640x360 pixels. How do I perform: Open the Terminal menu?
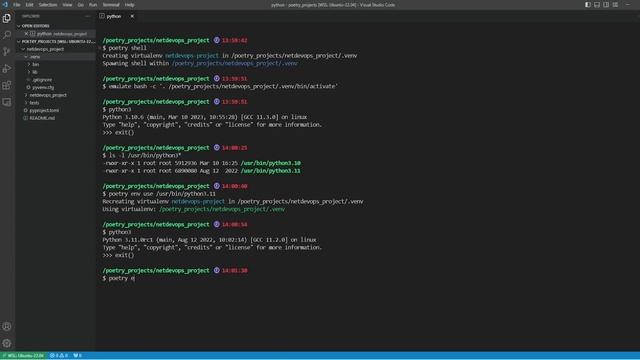click(x=111, y=5)
